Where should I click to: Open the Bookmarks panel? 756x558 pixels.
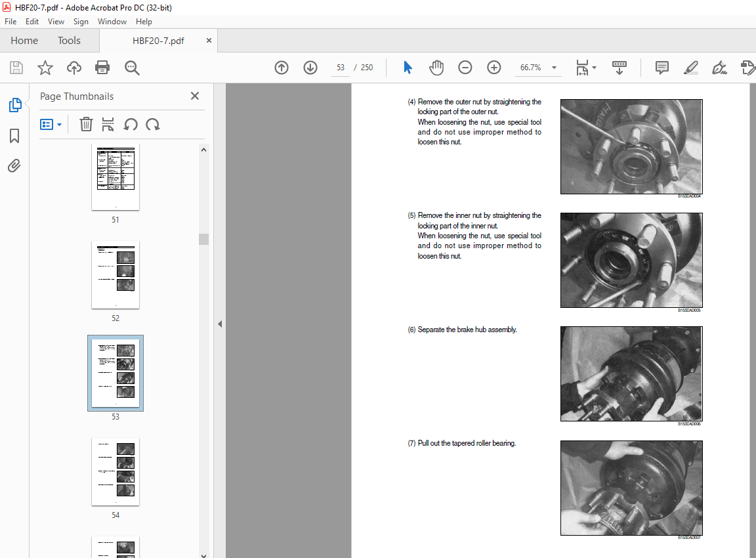click(x=14, y=136)
